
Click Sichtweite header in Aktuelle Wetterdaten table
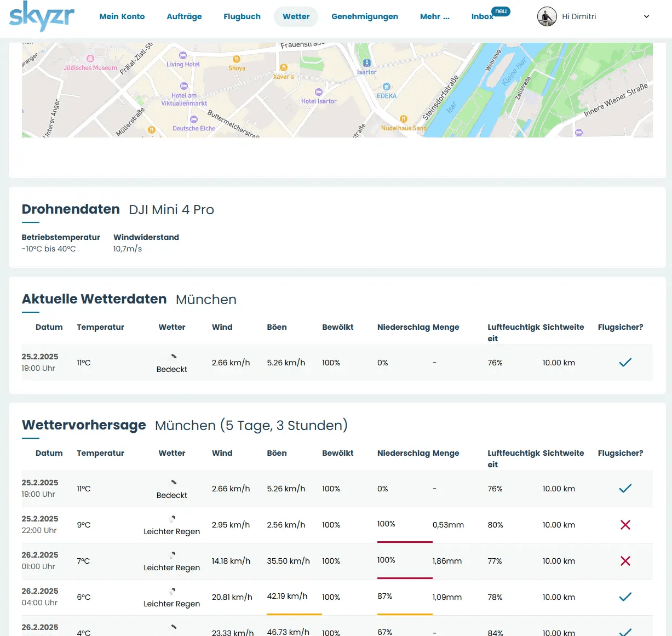point(564,327)
